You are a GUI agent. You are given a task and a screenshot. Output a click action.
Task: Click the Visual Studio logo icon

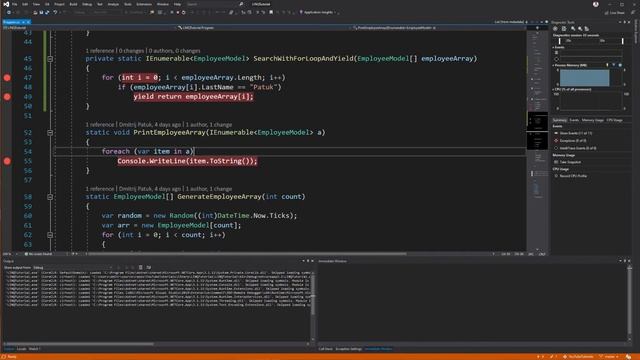(6, 4)
